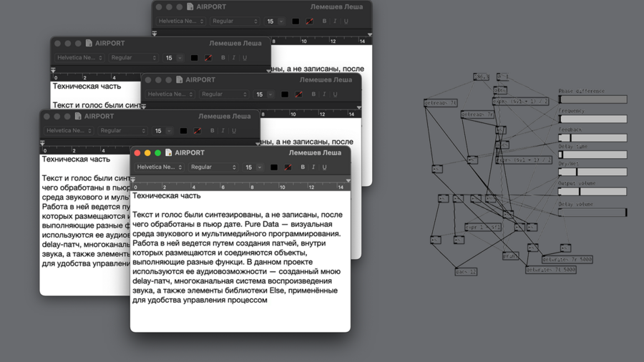The image size is (644, 362).
Task: Open font family dropdown in second window from front
Action: click(x=69, y=130)
